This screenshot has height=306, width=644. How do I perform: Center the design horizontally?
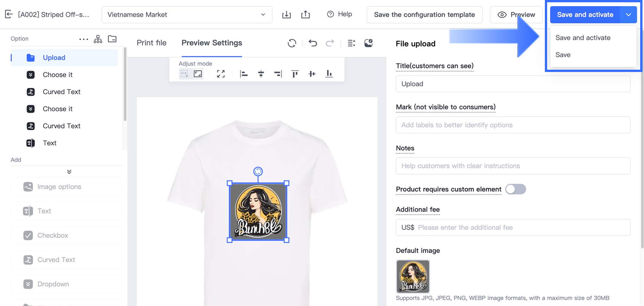click(x=261, y=74)
